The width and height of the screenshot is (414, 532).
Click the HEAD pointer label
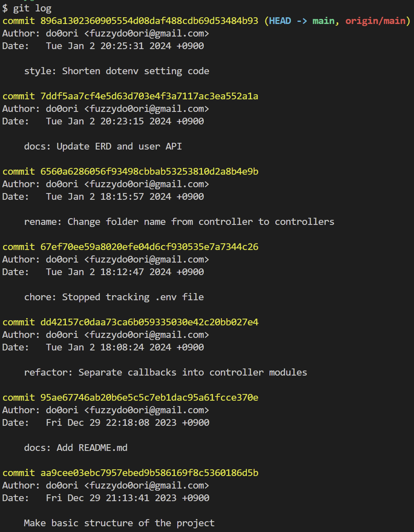(280, 21)
